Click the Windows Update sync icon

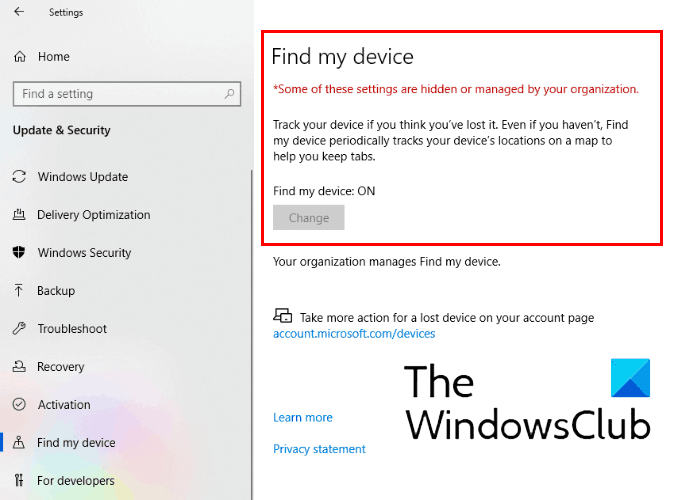pos(19,177)
